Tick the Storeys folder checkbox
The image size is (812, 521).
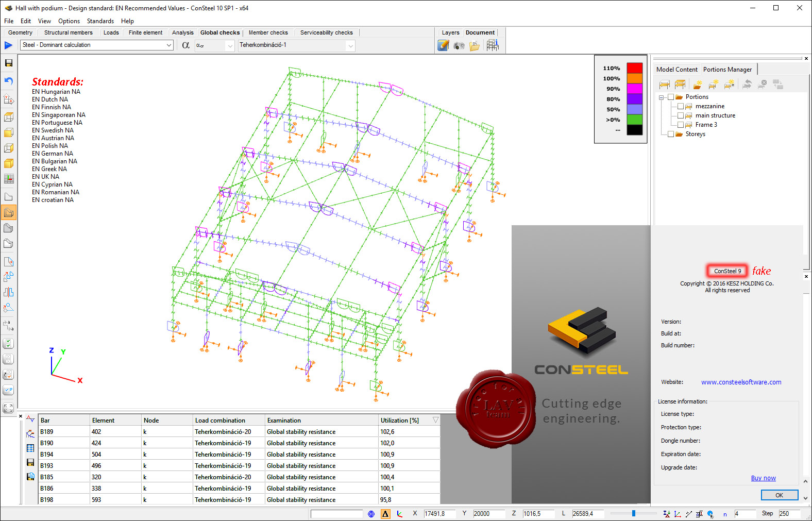(671, 134)
